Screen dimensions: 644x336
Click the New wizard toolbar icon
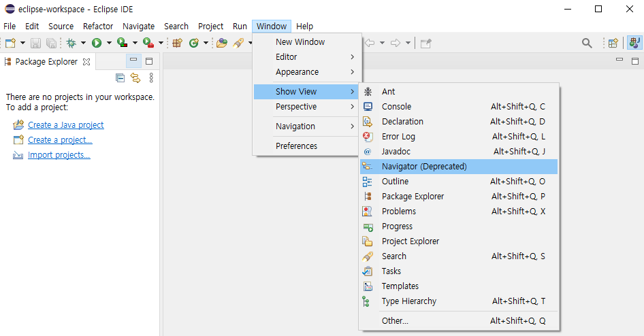10,43
